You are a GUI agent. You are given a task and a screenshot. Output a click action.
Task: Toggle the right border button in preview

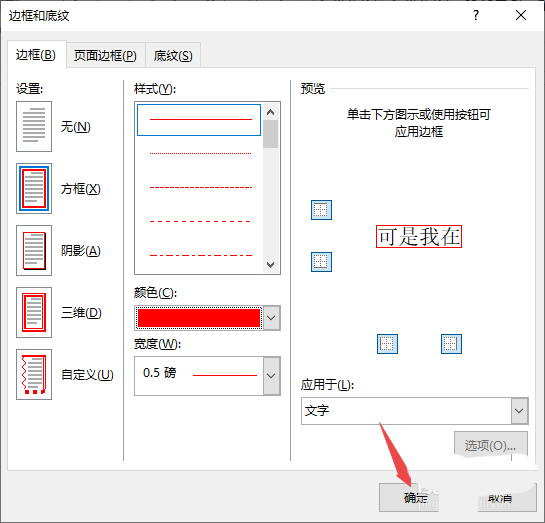(451, 344)
